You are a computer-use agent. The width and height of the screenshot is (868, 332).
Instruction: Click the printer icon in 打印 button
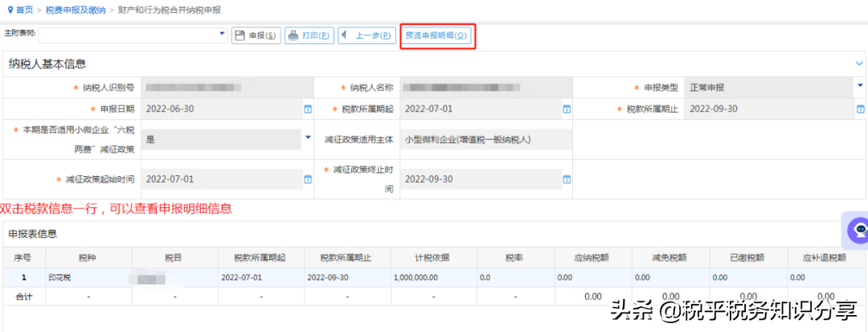click(293, 35)
